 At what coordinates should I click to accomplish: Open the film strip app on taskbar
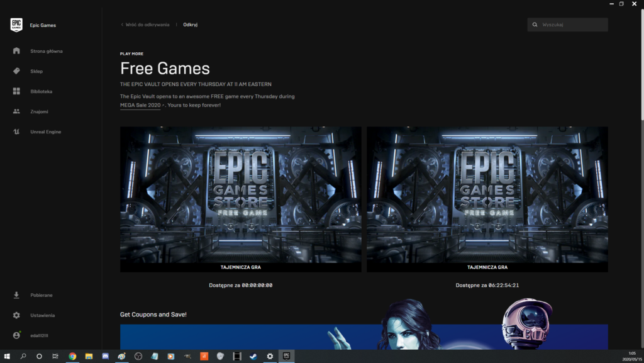(237, 357)
